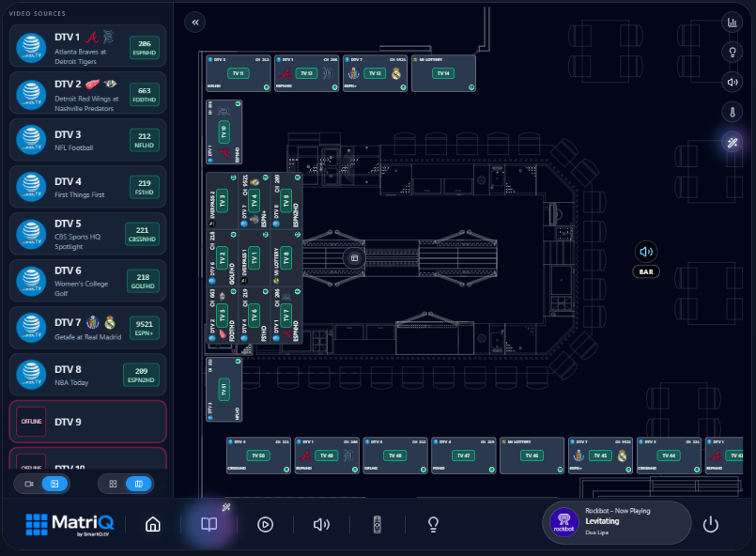Expand the offline DTV 9 source card
This screenshot has height=556, width=756.
pyautogui.click(x=87, y=423)
